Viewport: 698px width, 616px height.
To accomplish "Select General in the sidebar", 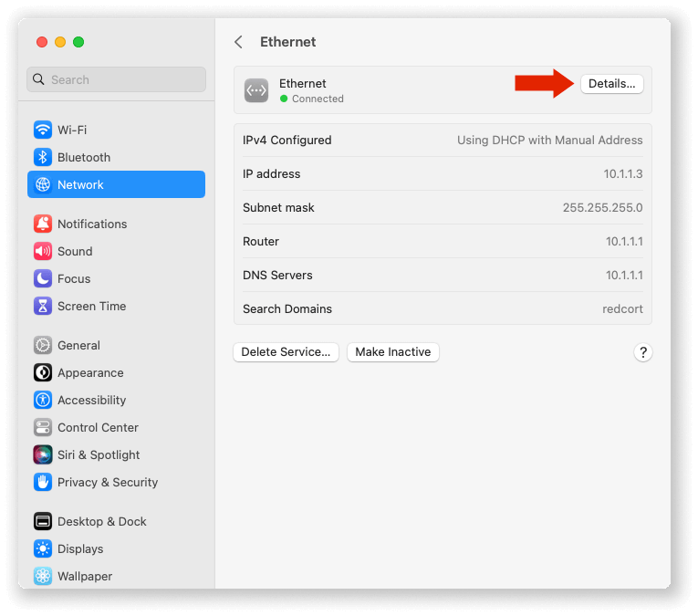I will (x=116, y=345).
